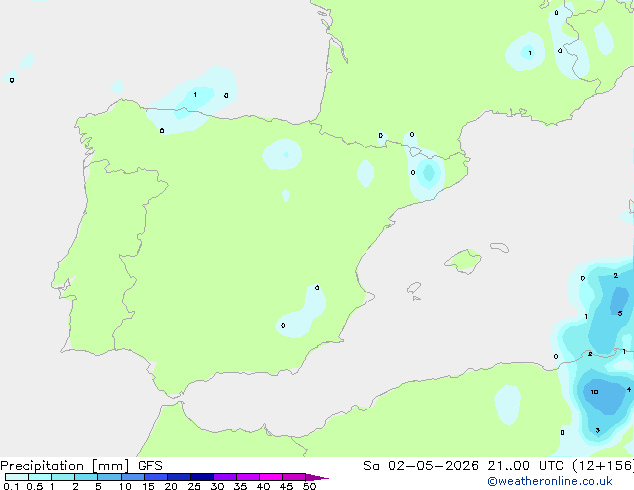Click the map contour value '3' in the southeast

pos(598,431)
